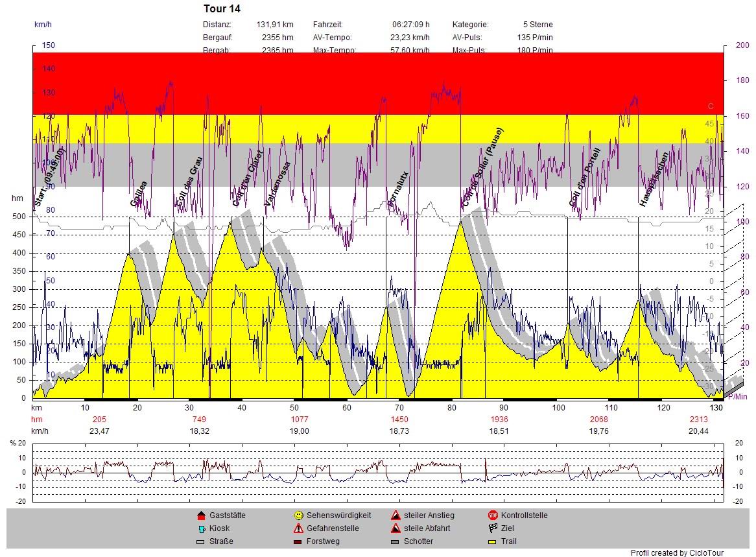756x557 pixels.
Task: Click the Kontrollstelle stop sign icon
Action: coord(492,516)
